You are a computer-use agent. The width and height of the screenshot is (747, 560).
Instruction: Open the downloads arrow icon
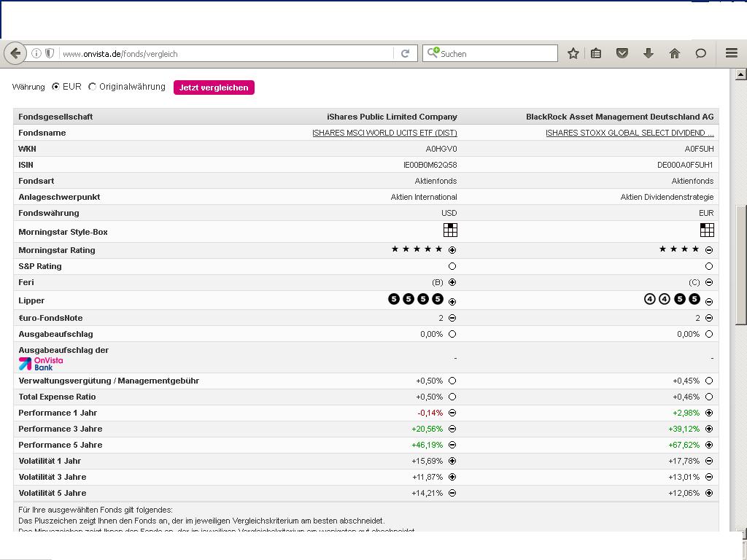pos(648,53)
